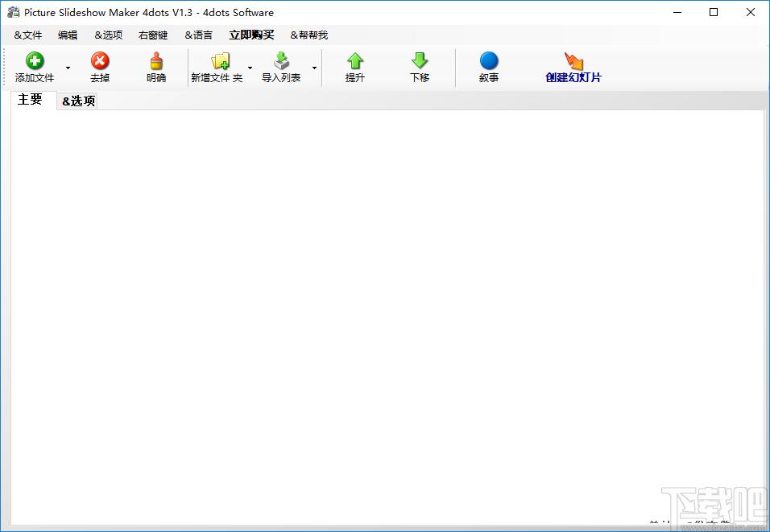Image resolution: width=770 pixels, height=532 pixels.
Task: Click the green 添加文件 add file icon
Action: point(35,61)
